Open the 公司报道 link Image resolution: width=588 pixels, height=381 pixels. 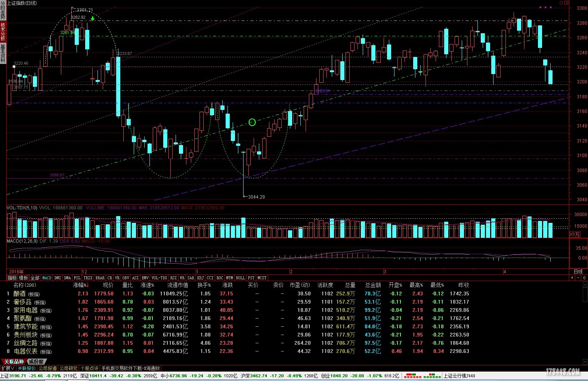click(x=48, y=368)
